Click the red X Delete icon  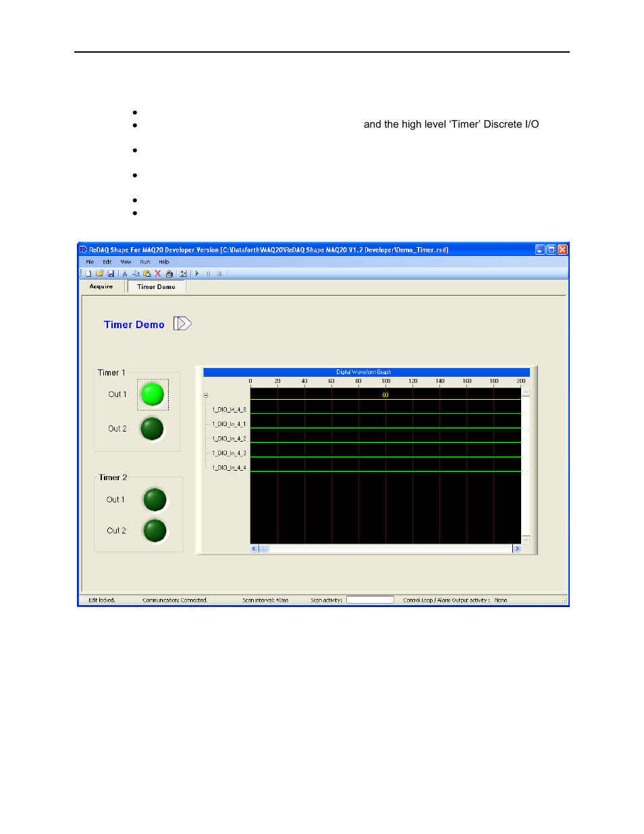click(x=158, y=273)
